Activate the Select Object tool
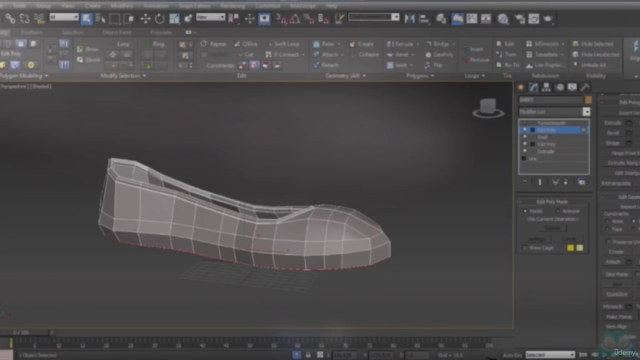The image size is (640, 360). (87, 18)
